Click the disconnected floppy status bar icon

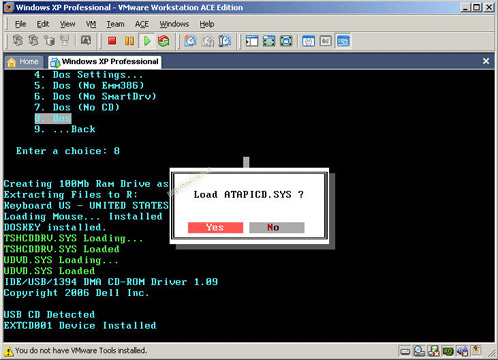[x=433, y=351]
